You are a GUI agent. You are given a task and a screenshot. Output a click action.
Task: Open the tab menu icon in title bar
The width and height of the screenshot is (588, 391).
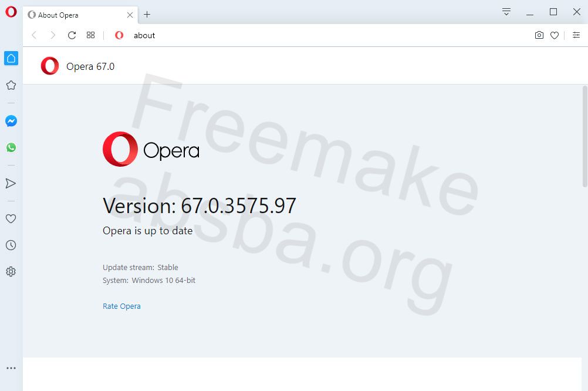point(506,12)
